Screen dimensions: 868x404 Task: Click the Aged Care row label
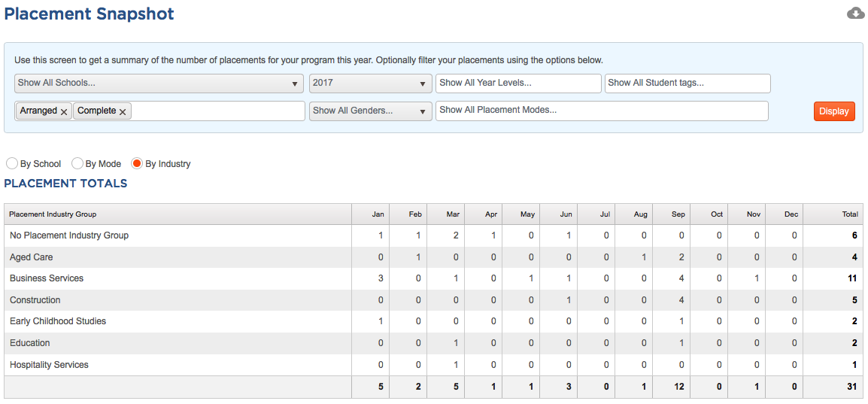(32, 257)
